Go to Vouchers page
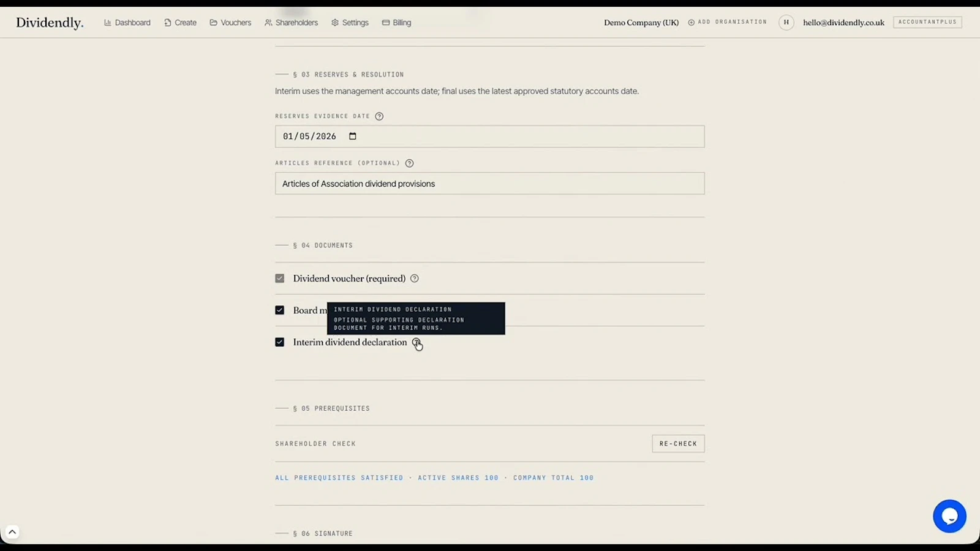980x551 pixels. [x=230, y=23]
